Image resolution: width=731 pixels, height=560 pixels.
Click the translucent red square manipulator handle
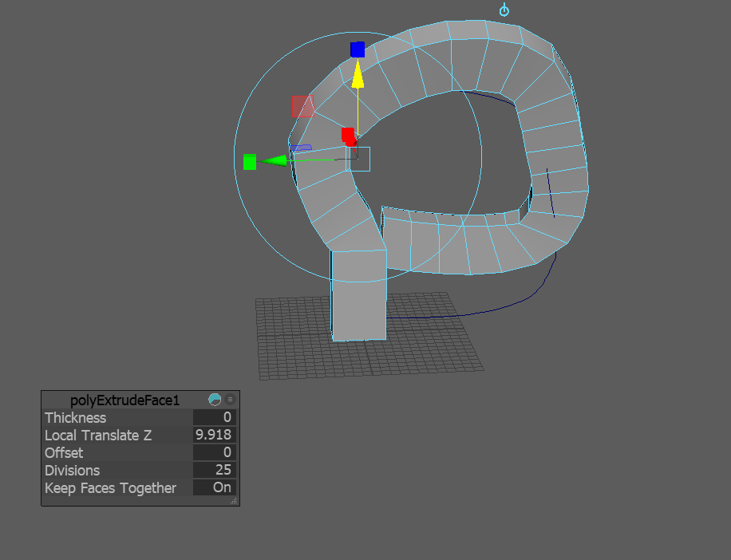[303, 106]
